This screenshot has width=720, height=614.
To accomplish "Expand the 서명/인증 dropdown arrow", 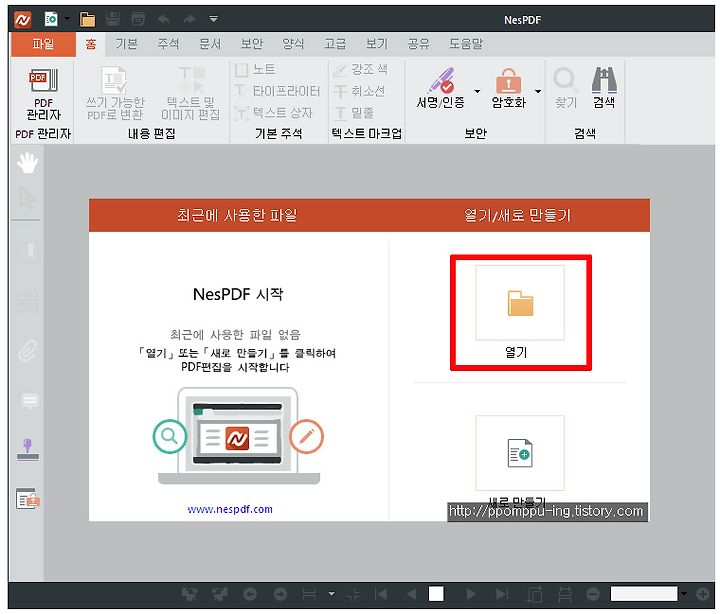I will 477,91.
